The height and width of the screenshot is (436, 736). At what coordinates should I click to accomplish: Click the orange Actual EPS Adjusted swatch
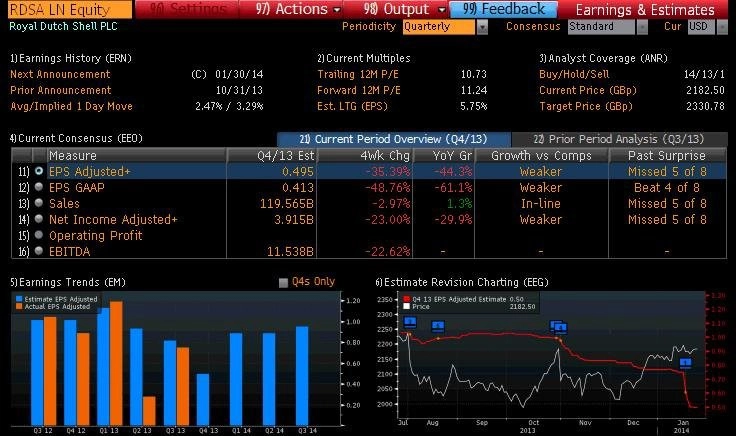click(x=19, y=306)
